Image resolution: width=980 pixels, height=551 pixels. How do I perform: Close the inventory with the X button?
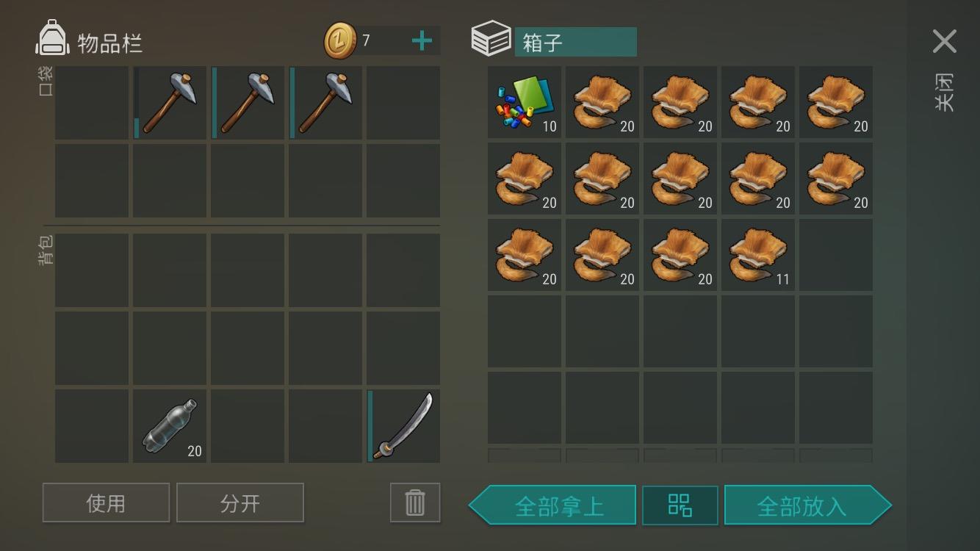pos(945,41)
